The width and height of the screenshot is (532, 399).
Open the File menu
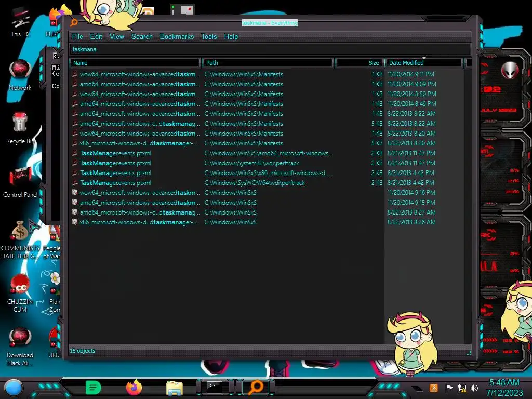[x=77, y=37]
